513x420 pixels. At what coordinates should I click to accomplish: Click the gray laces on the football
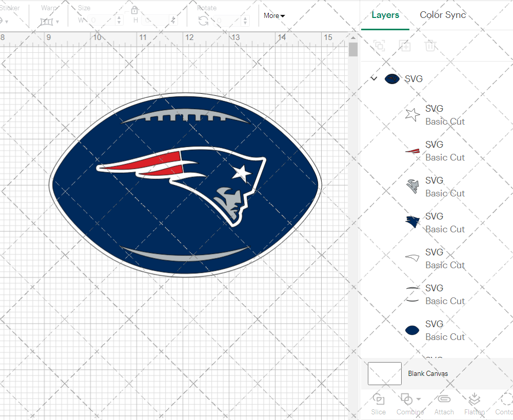185,115
